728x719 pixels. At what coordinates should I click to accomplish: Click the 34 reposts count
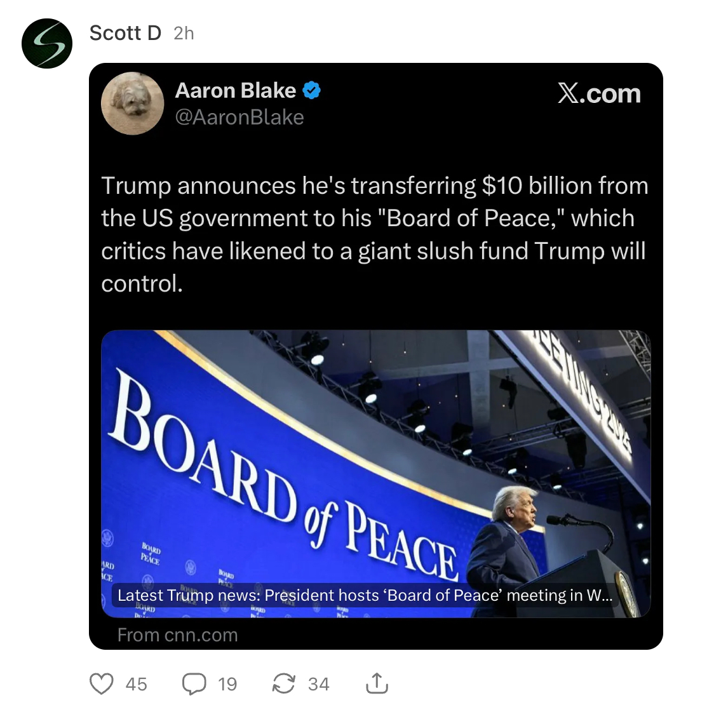(x=319, y=684)
